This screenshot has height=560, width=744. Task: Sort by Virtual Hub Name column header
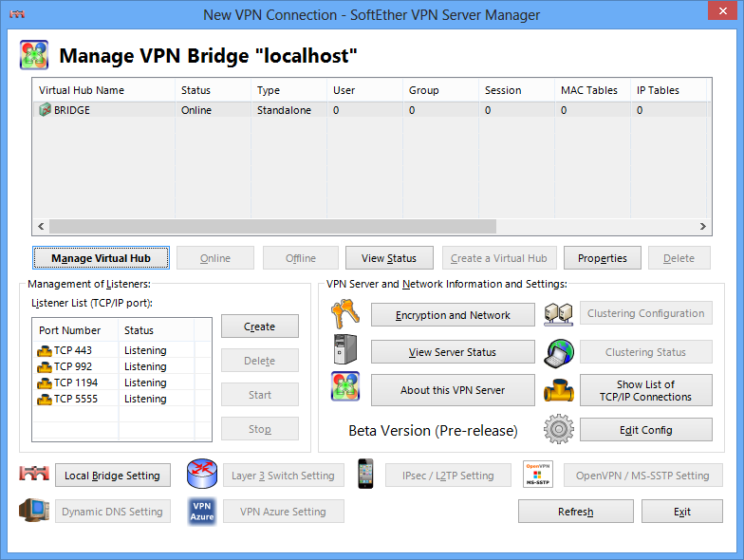point(104,90)
